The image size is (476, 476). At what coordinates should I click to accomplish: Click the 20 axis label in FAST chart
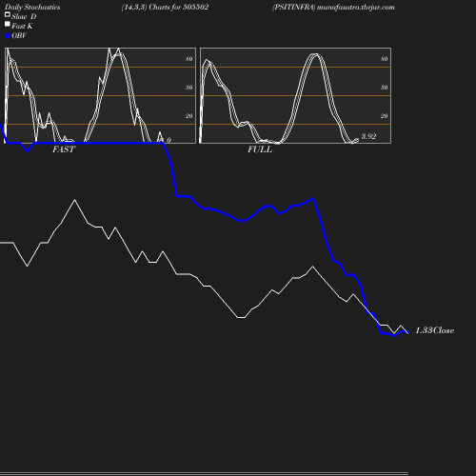pyautogui.click(x=189, y=116)
